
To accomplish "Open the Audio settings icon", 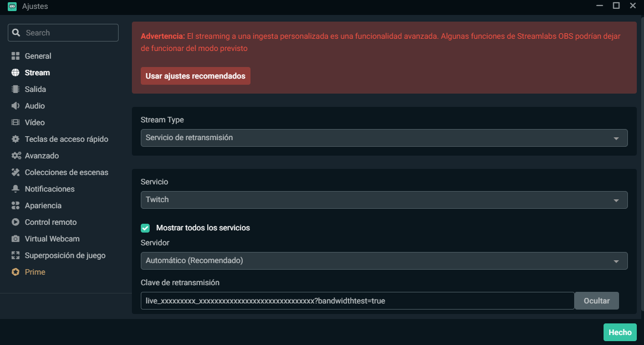I will [16, 105].
